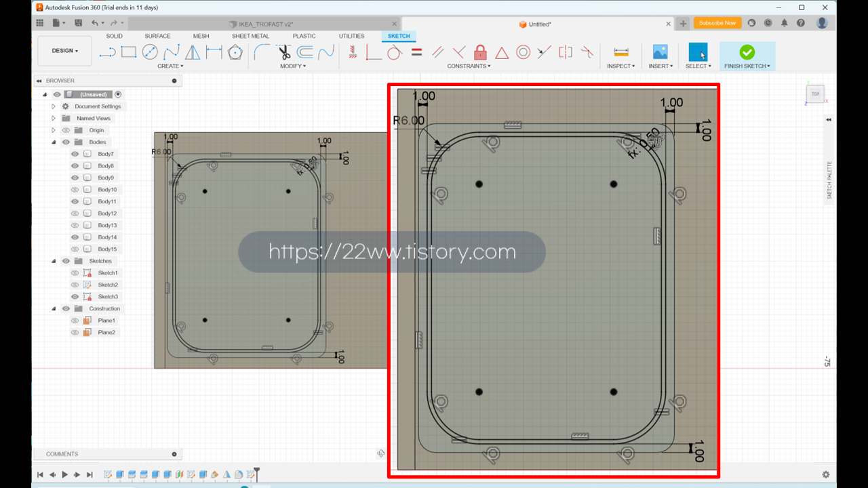Open the CREATE dropdown menu
The image size is (868, 488).
(170, 66)
